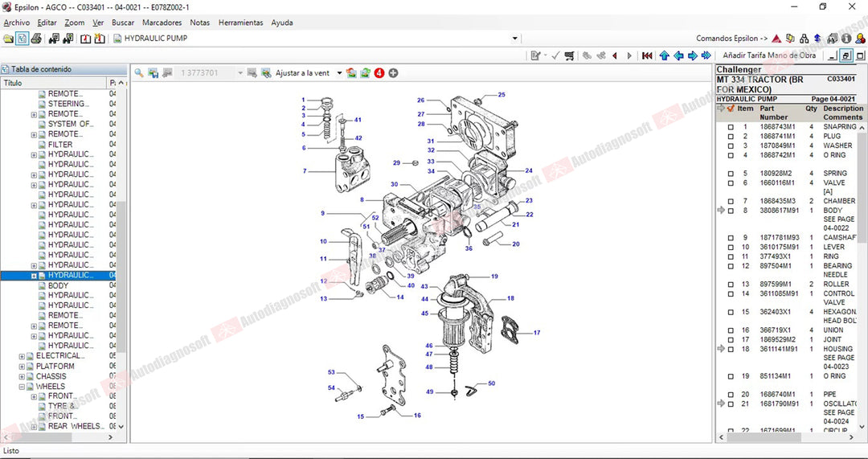The image size is (868, 459).
Task: Click the add bookmark icon with star
Action: [99, 39]
